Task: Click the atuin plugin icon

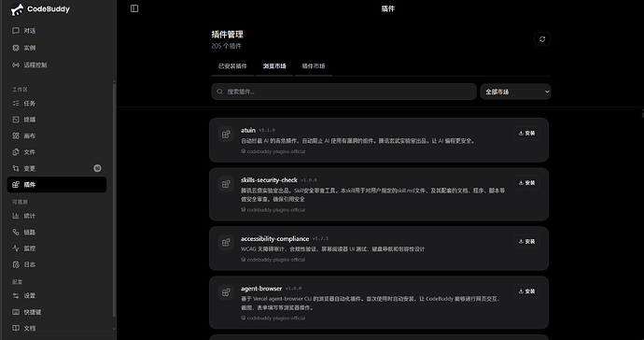Action: [226, 134]
